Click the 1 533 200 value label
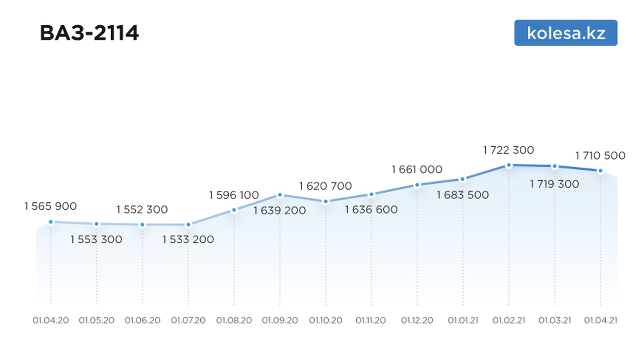Viewport: 644px width, 362px height. pos(188,240)
